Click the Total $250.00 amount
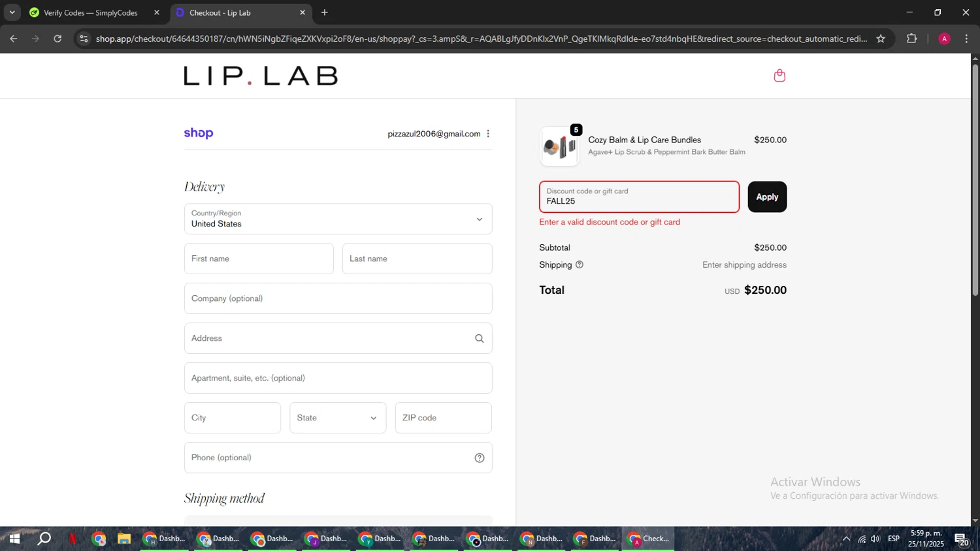 [x=765, y=290]
